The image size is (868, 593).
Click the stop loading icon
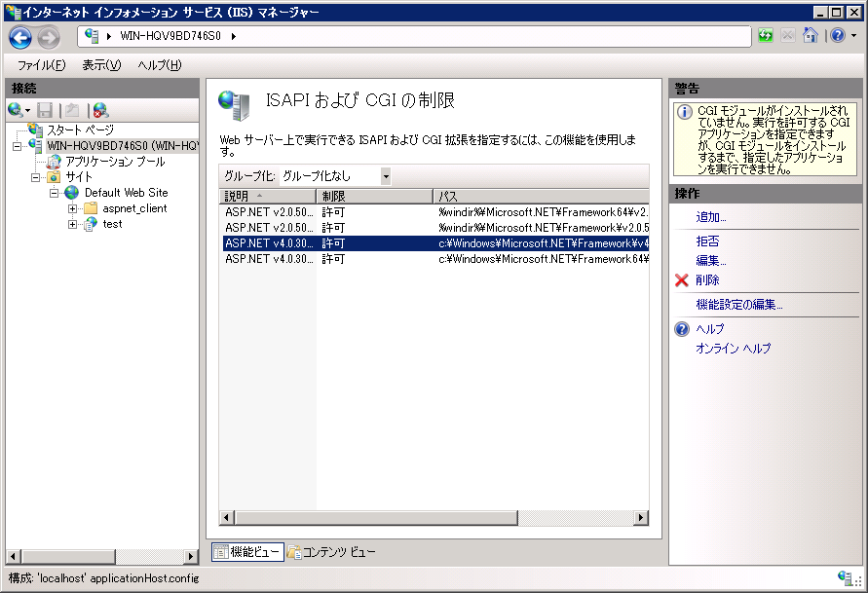click(x=788, y=36)
